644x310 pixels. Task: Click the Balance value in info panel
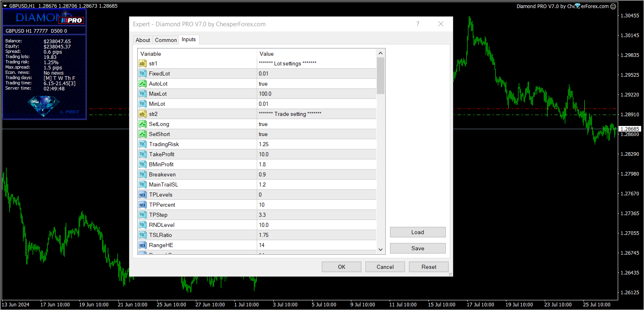[57, 41]
